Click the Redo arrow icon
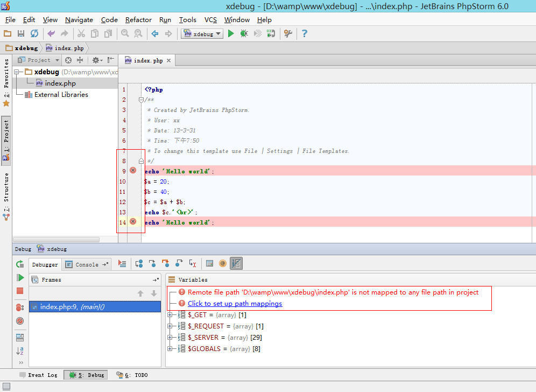 pos(64,33)
